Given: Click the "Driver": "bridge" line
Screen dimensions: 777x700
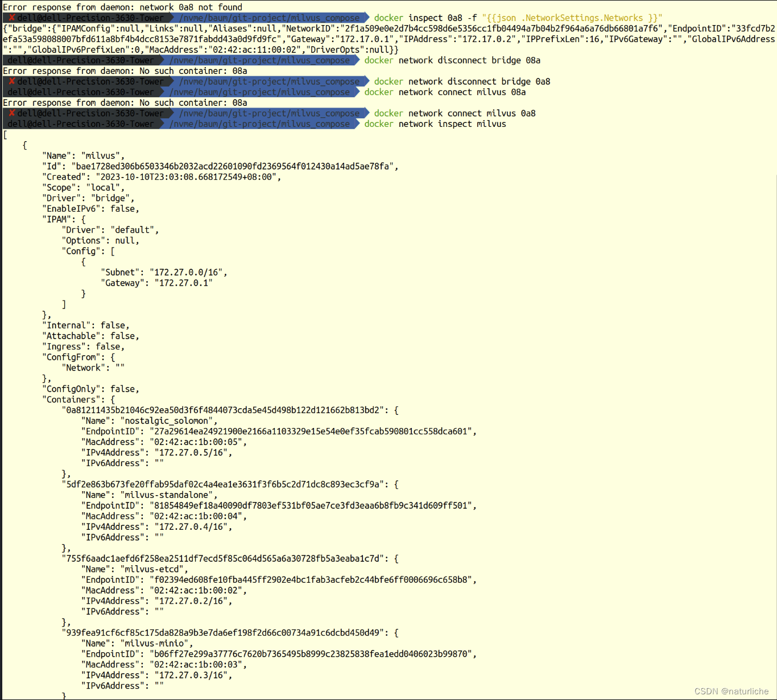Looking at the screenshot, I should (x=88, y=198).
